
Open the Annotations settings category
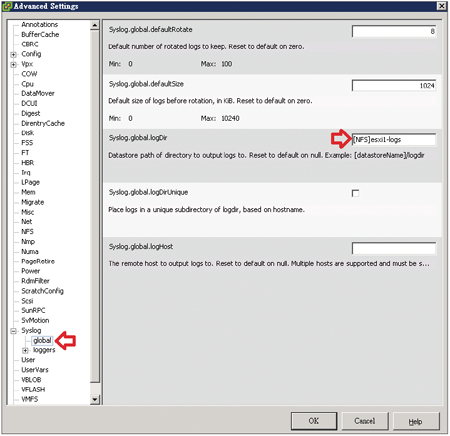pyautogui.click(x=39, y=25)
